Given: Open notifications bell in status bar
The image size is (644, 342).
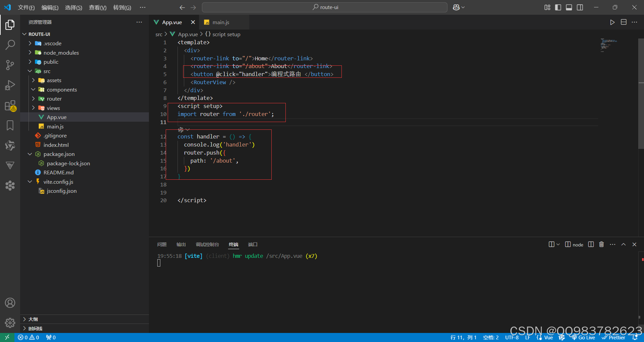Looking at the screenshot, I should coord(635,338).
